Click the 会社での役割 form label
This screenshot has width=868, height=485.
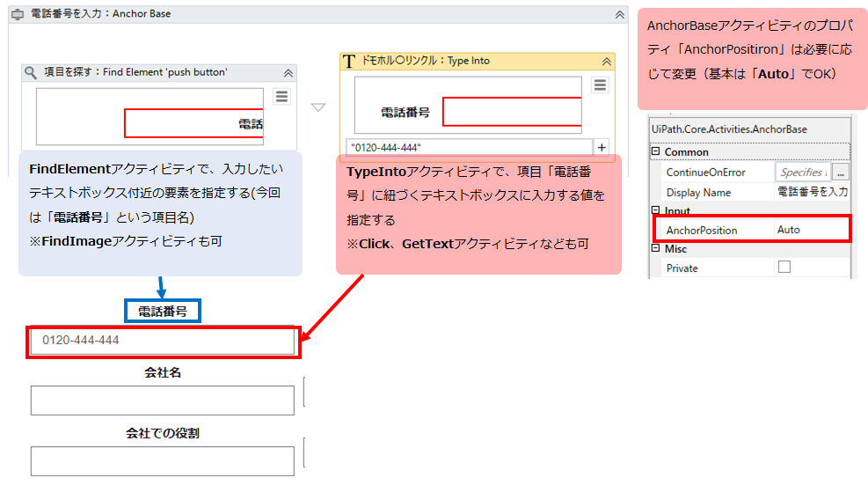click(x=162, y=433)
